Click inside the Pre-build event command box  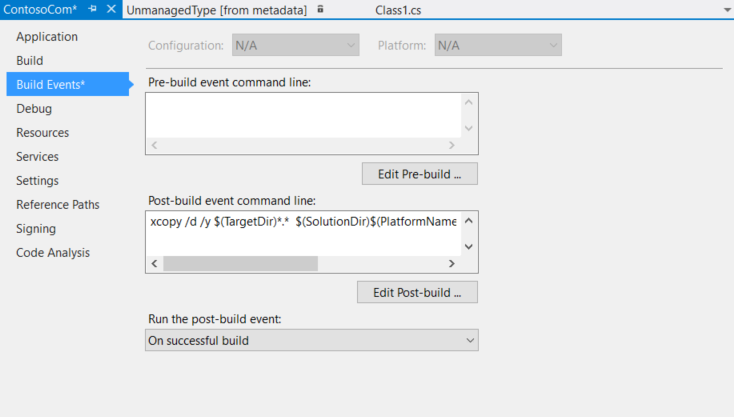303,114
